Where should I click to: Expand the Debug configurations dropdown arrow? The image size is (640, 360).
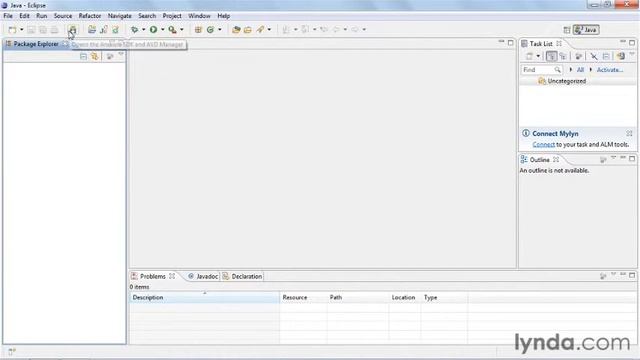pos(143,30)
